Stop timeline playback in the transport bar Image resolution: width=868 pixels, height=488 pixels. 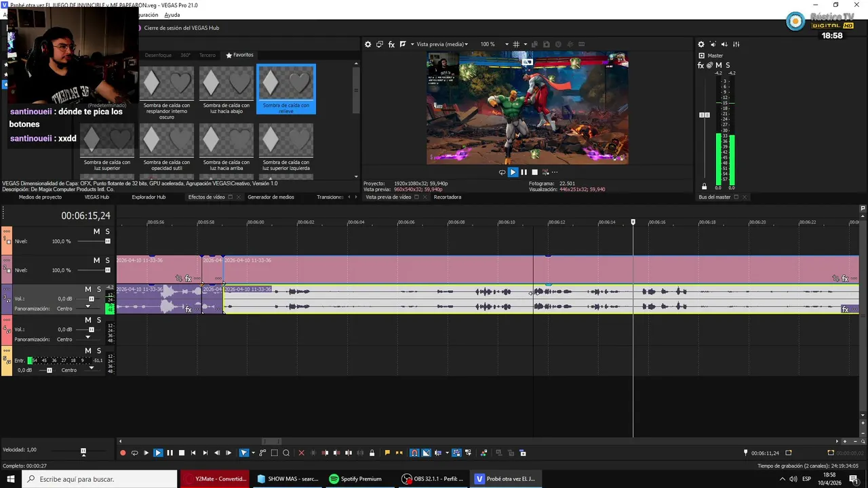(x=181, y=453)
